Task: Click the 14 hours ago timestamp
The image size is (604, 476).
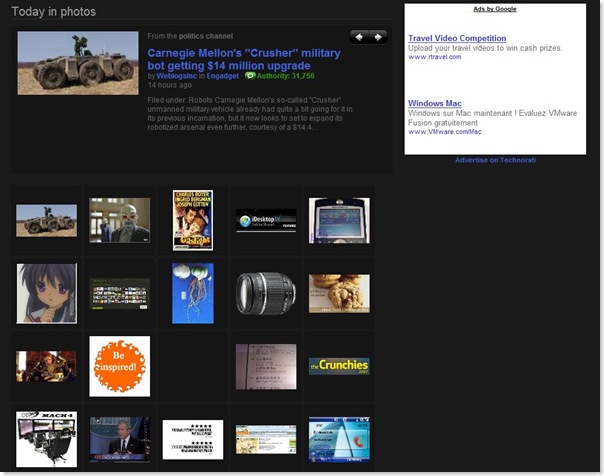Action: 169,85
